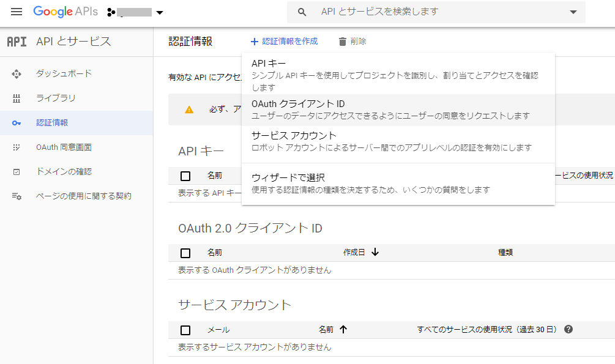
Task: Click the search magnifier icon
Action: (302, 12)
